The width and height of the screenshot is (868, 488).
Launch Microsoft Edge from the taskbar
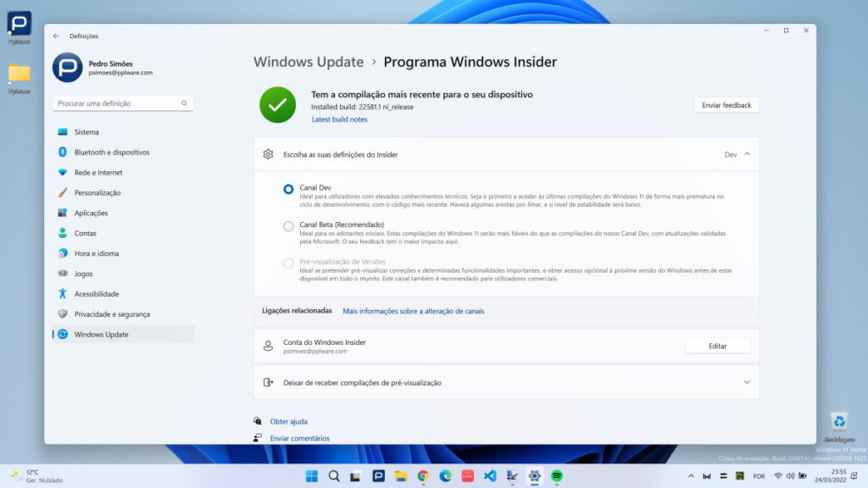446,476
